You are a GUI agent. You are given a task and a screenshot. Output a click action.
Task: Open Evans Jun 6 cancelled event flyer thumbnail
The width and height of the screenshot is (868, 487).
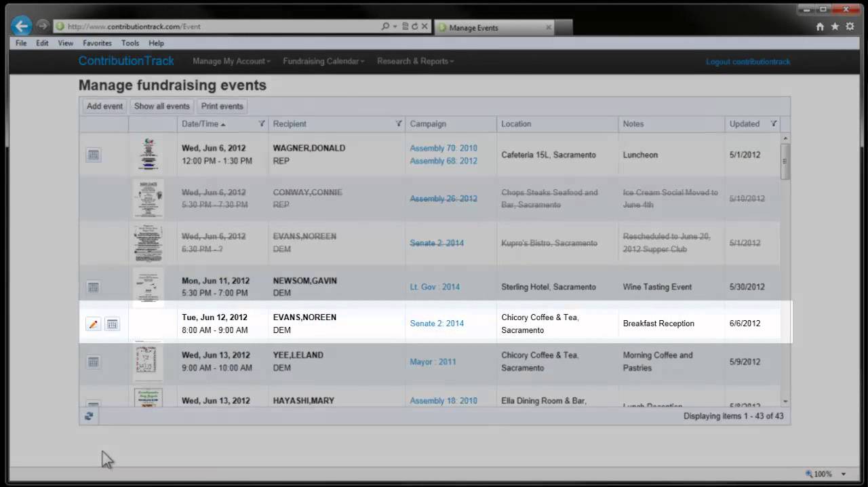149,243
